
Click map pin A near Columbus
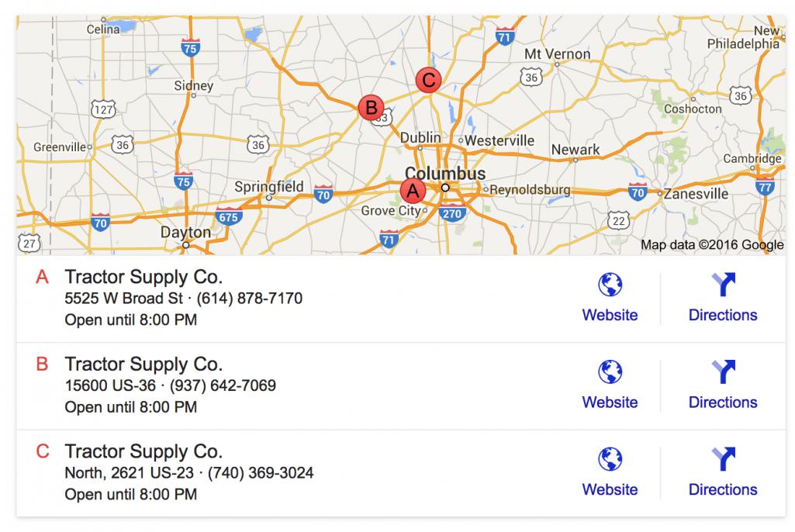413,192
